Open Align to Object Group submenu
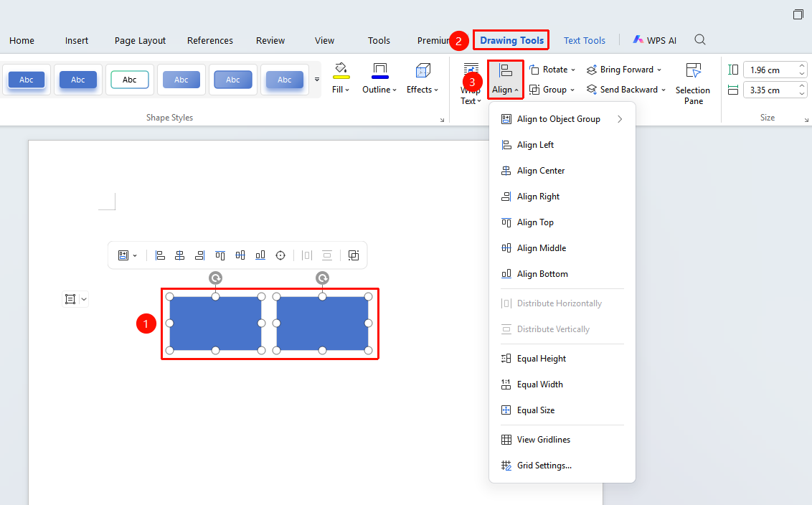The height and width of the screenshot is (505, 812). [x=562, y=119]
